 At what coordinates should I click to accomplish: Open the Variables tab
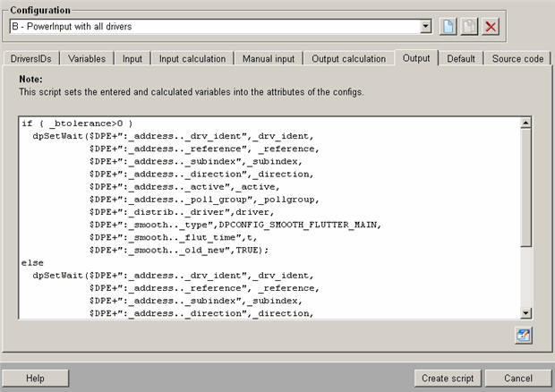[87, 59]
